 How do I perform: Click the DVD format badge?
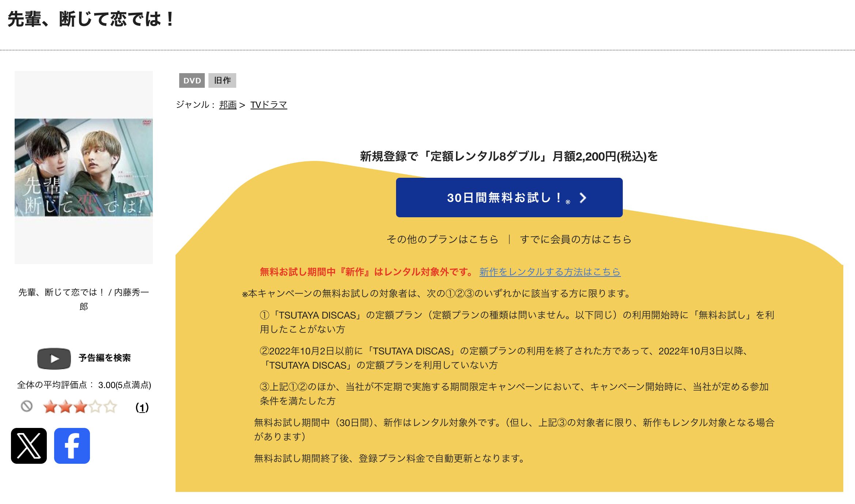click(x=192, y=80)
